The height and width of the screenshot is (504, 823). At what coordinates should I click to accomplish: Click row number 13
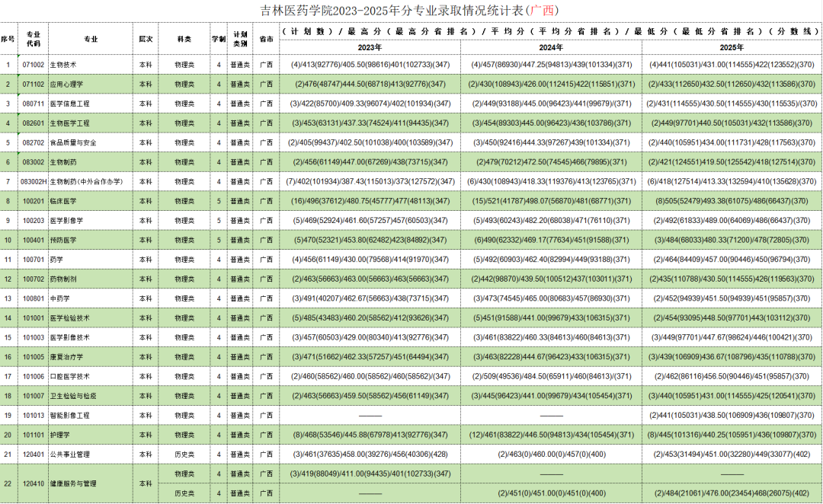[x=8, y=298]
